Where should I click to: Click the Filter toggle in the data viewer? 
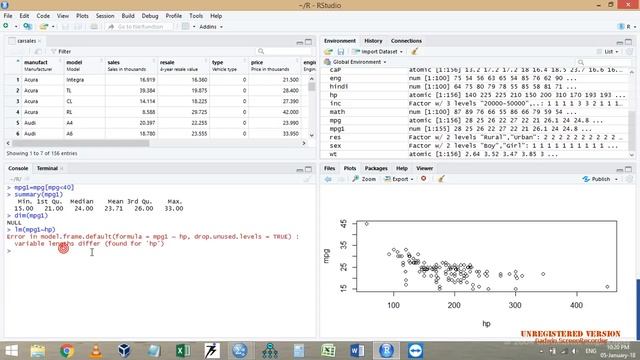61,51
